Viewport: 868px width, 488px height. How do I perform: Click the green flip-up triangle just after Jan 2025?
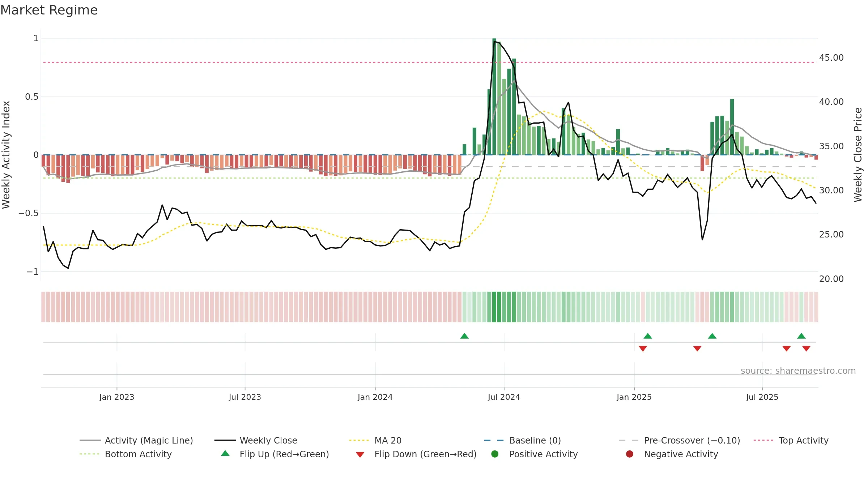point(648,336)
